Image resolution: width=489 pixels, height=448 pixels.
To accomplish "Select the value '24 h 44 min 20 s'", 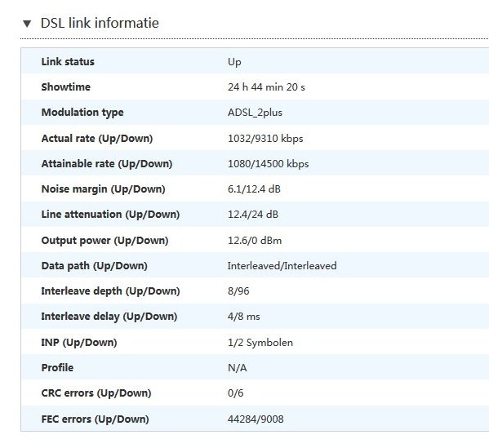I will click(266, 87).
